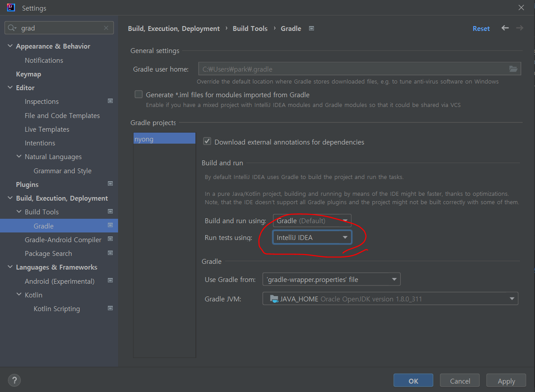This screenshot has width=535, height=392.
Task: Clear the 'grad' search text with the X icon
Action: click(106, 28)
